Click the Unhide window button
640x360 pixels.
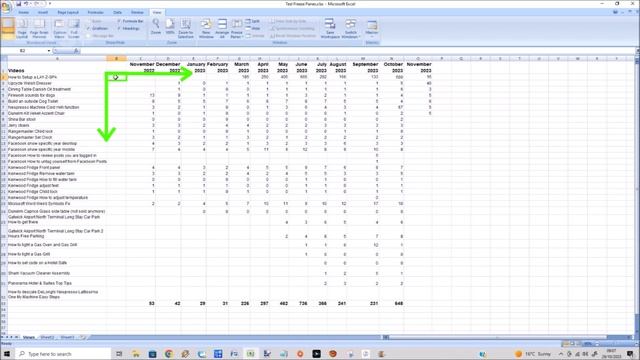[x=256, y=36]
